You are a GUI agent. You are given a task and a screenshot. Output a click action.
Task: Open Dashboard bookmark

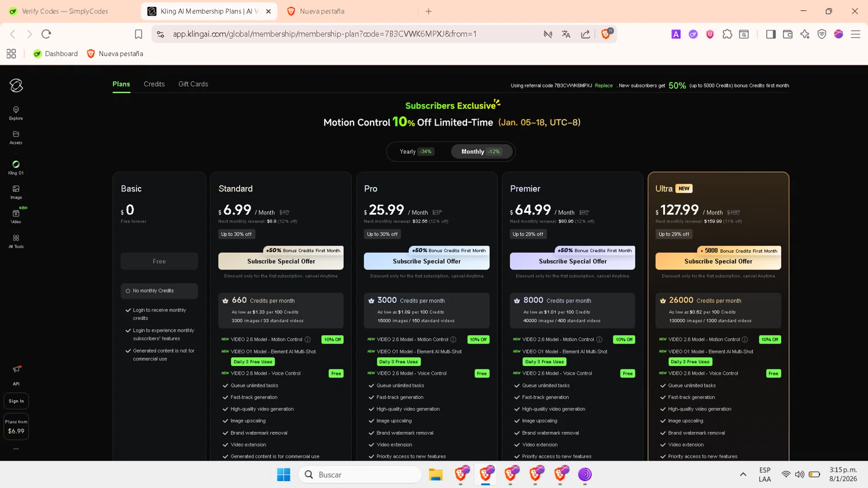(x=56, y=54)
